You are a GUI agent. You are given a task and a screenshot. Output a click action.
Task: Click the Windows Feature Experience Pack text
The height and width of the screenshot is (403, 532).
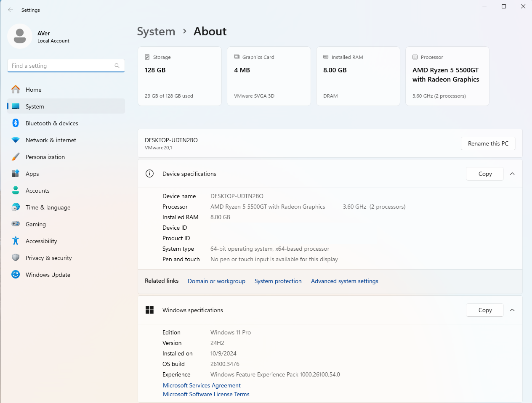275,374
